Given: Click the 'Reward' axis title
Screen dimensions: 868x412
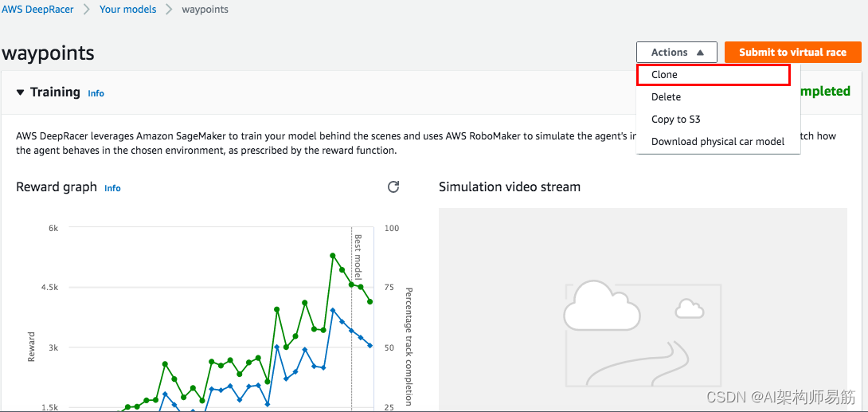Looking at the screenshot, I should click(x=31, y=347).
